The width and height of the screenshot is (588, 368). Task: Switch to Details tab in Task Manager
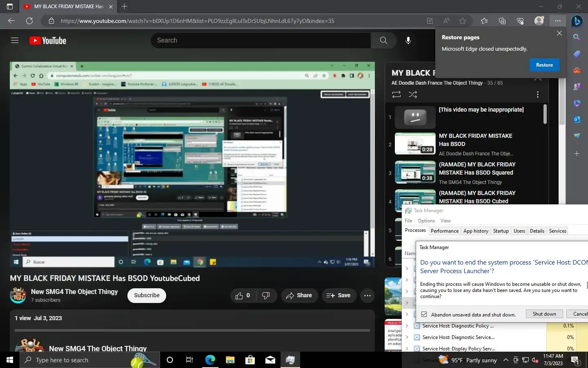pyautogui.click(x=537, y=231)
